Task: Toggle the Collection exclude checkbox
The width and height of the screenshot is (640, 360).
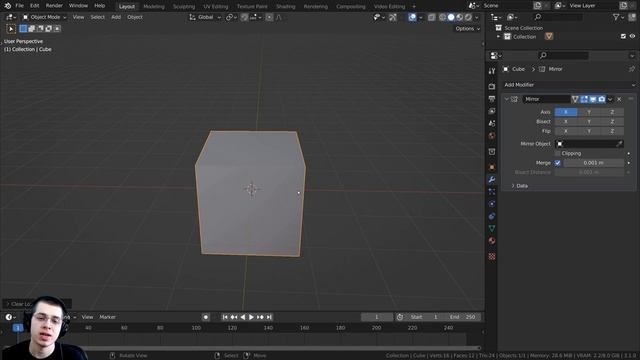Action: click(623, 36)
